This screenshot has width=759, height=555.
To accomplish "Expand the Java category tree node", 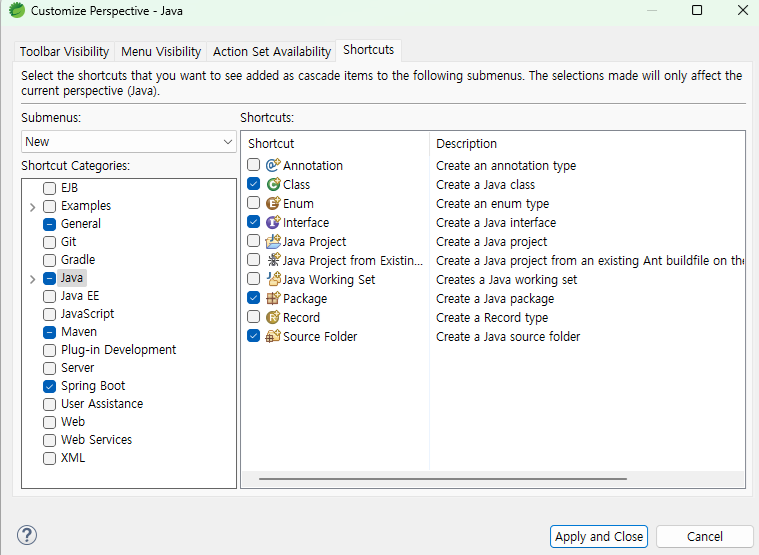I will [x=32, y=279].
